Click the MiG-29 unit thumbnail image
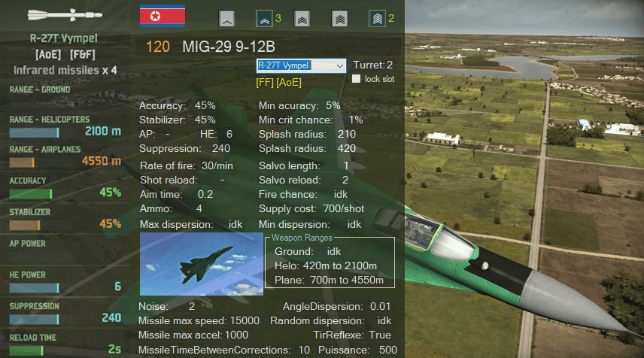 202,264
